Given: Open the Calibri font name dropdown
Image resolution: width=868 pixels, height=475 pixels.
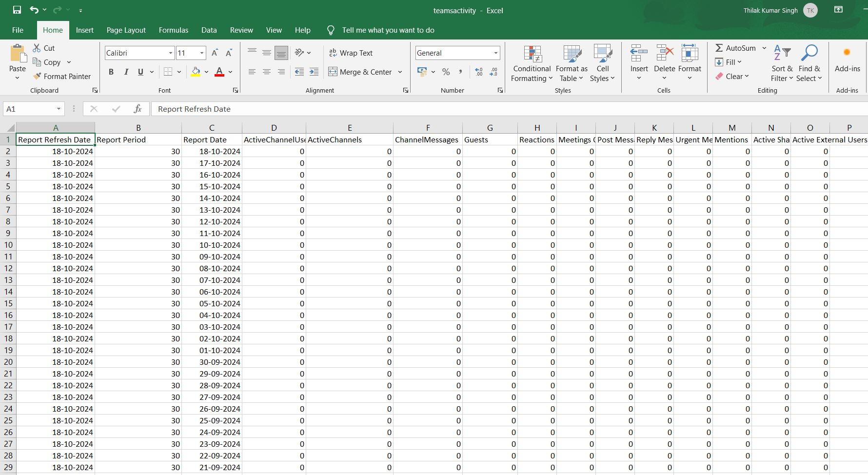Looking at the screenshot, I should pyautogui.click(x=170, y=53).
